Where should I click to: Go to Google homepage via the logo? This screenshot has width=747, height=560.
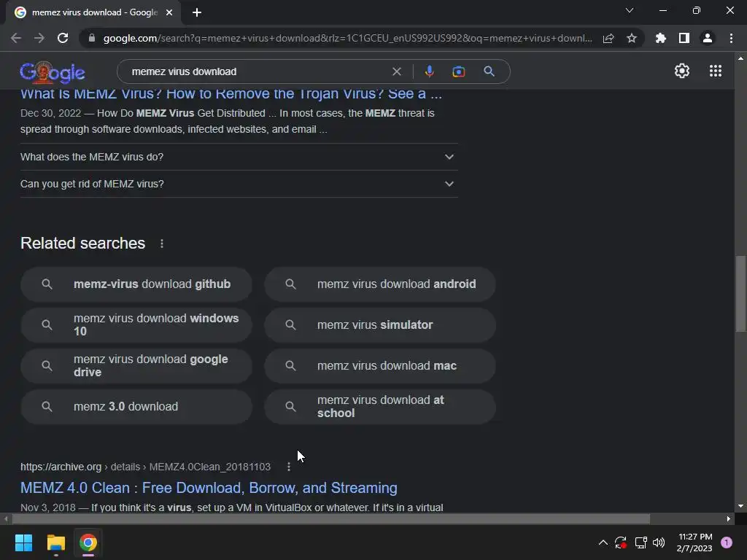click(x=53, y=71)
